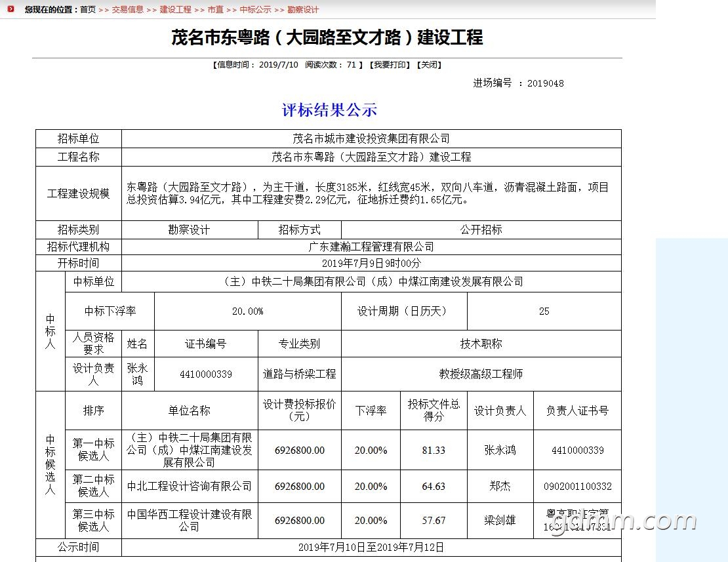
Task: Select 中国华西工程设计建设有限公司 cell
Action: click(x=190, y=521)
